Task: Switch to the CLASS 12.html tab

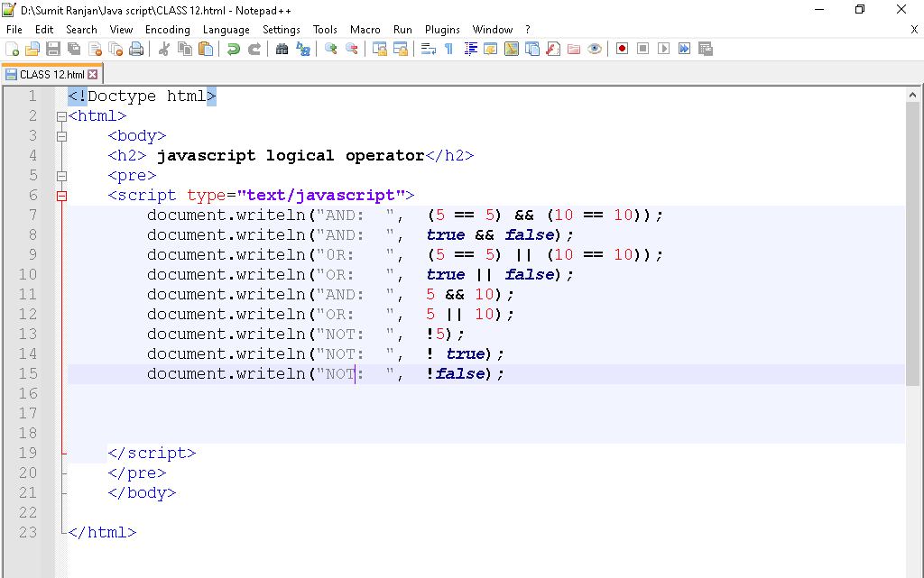Action: (51, 75)
